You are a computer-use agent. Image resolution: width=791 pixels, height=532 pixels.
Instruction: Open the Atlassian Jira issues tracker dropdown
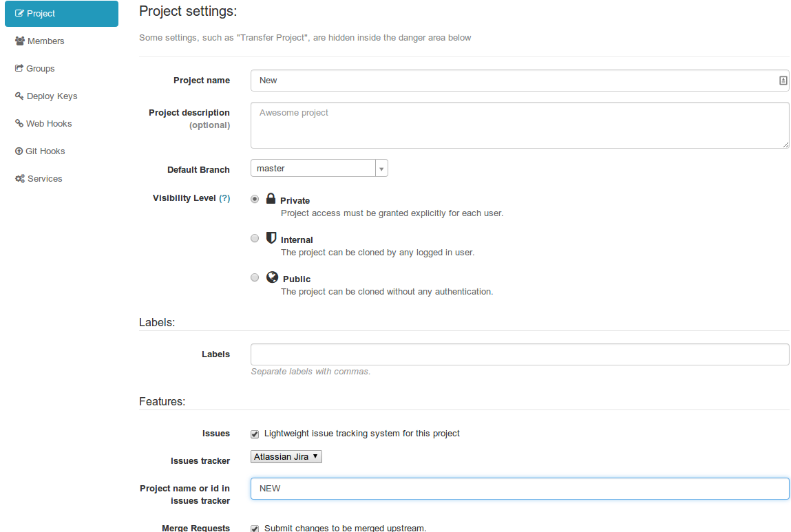[286, 456]
